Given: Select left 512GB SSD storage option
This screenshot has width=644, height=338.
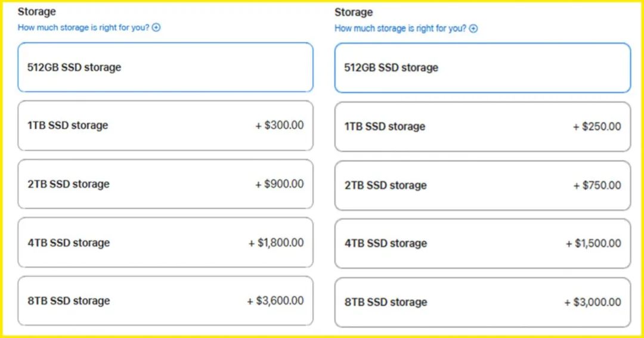Looking at the screenshot, I should pyautogui.click(x=166, y=67).
